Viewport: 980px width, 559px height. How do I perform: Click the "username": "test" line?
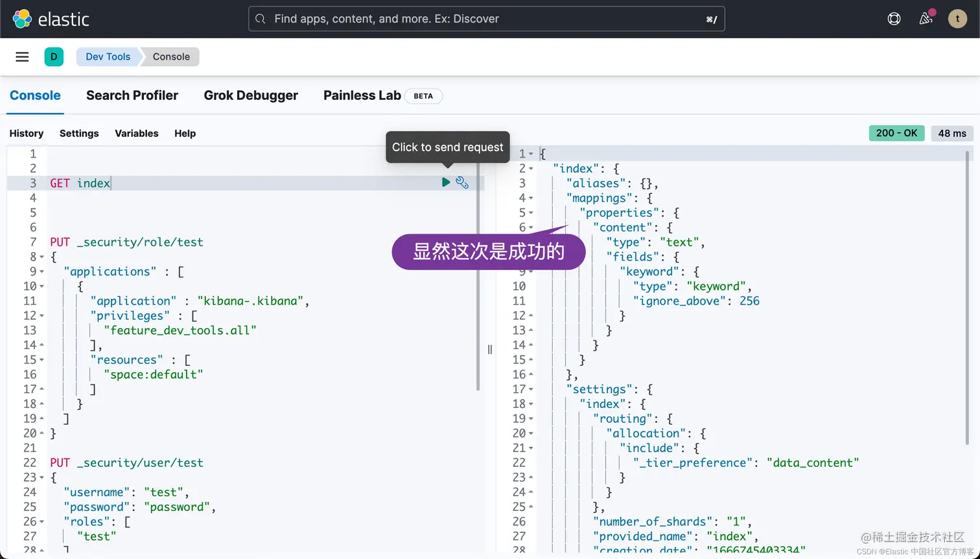tap(126, 492)
